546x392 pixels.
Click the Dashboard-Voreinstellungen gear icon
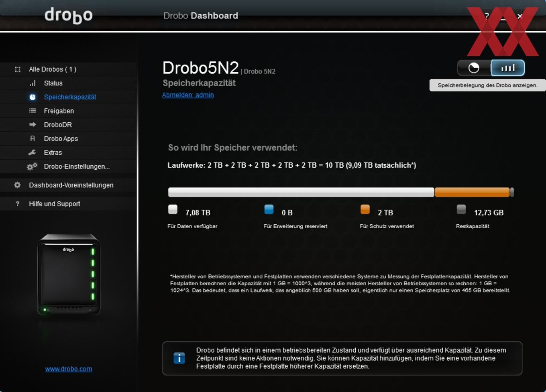pyautogui.click(x=17, y=185)
